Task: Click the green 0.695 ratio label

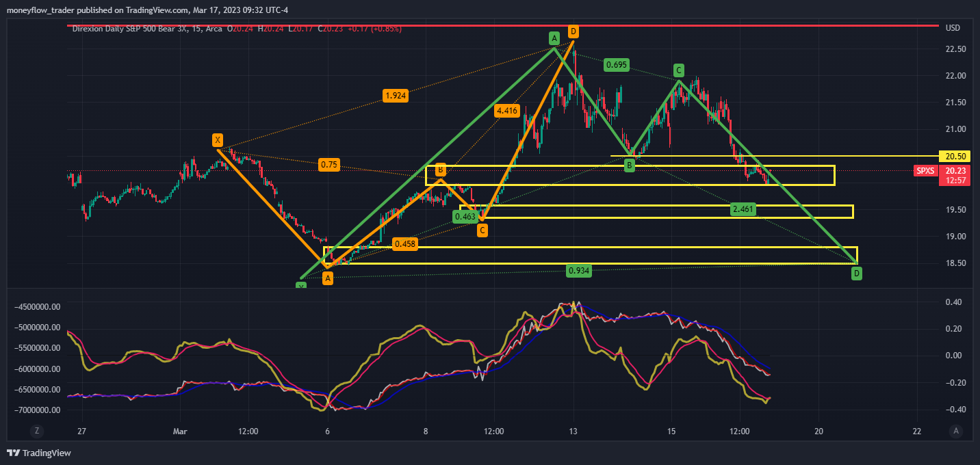Action: 616,65
